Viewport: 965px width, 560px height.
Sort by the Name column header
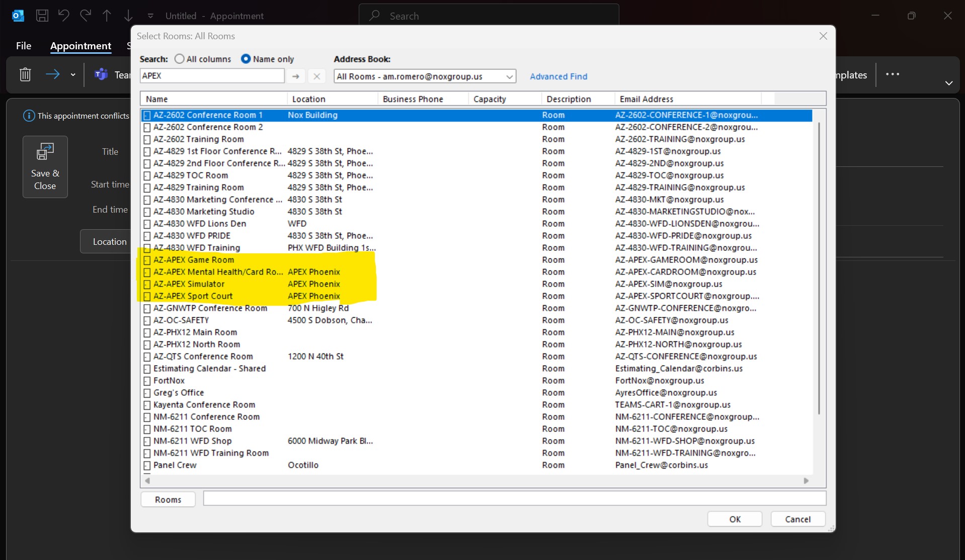pos(214,99)
